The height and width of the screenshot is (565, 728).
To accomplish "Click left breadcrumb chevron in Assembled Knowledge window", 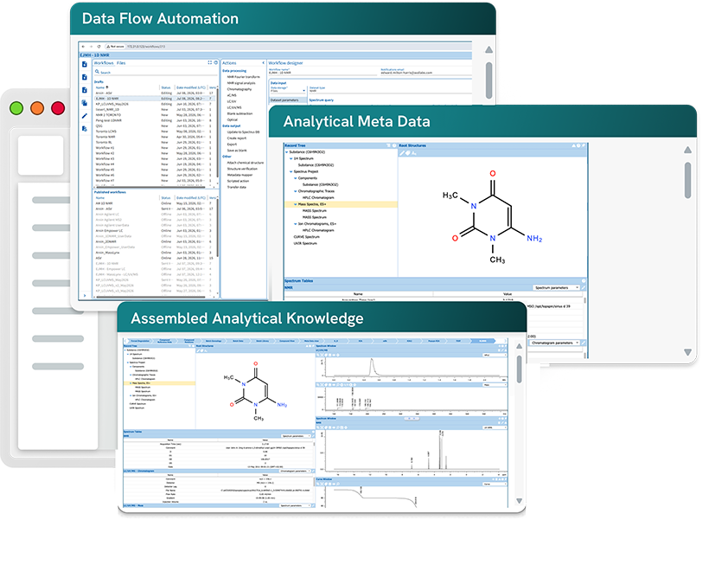I will 126,341.
